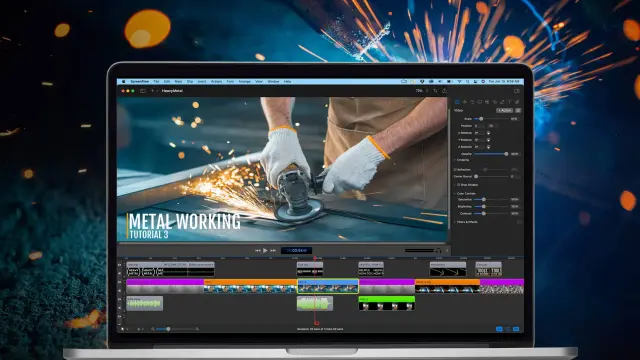Open the Arrange menu
This screenshot has height=360, width=640.
[244, 82]
